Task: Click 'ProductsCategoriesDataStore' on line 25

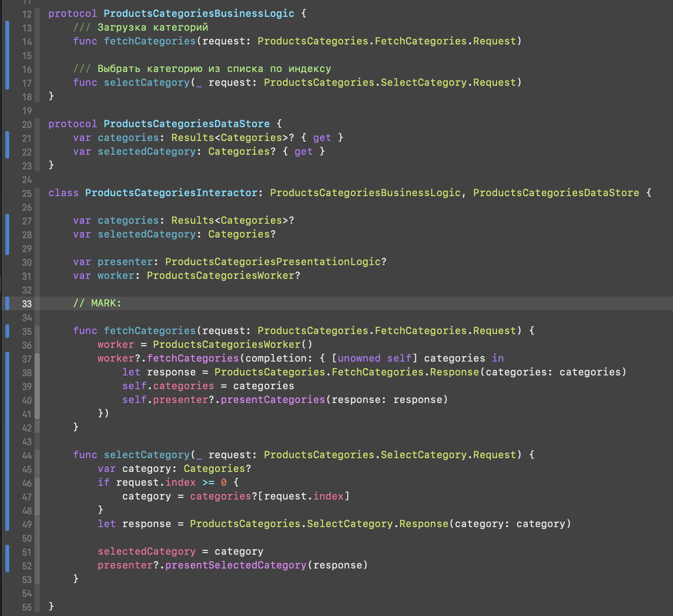Action: 556,193
